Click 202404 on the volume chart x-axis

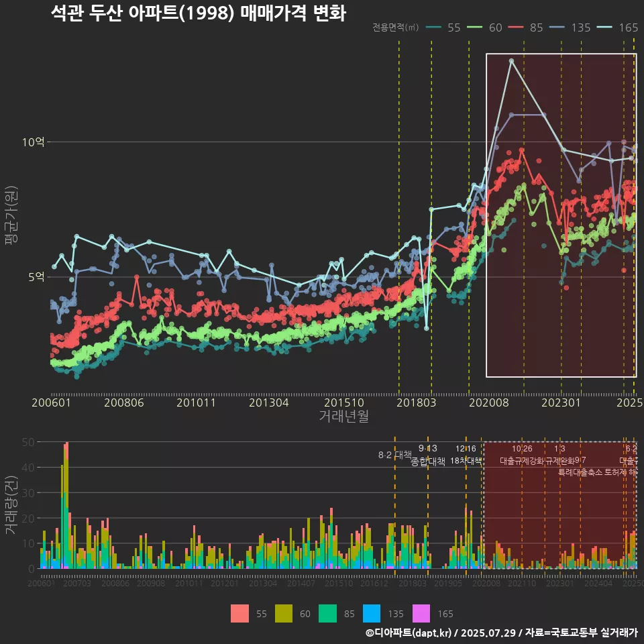tap(598, 583)
